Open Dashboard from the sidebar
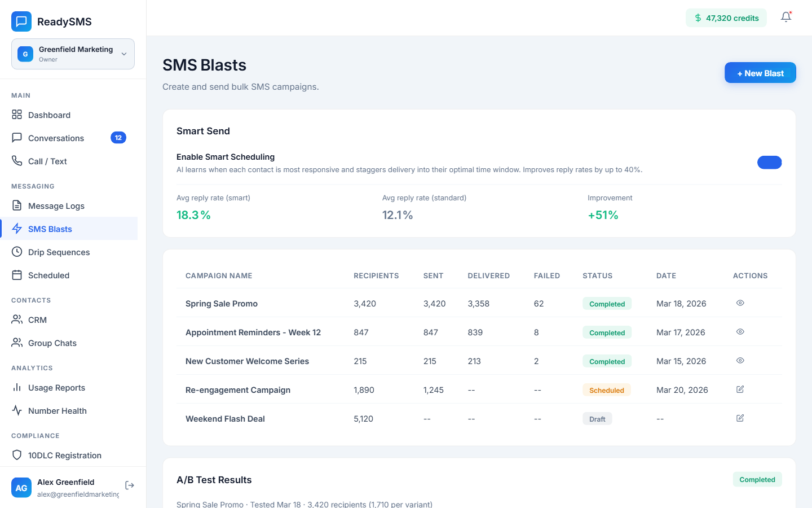Image resolution: width=812 pixels, height=508 pixels. click(x=49, y=115)
